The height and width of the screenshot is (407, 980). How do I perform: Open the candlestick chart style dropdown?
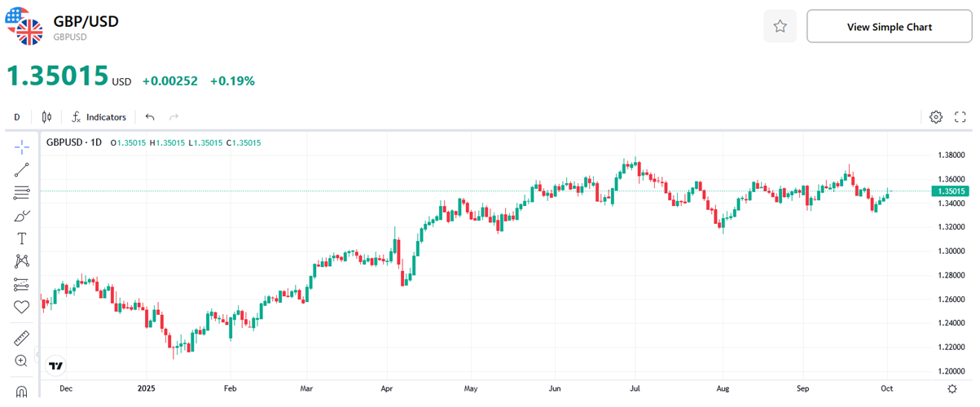pos(46,117)
